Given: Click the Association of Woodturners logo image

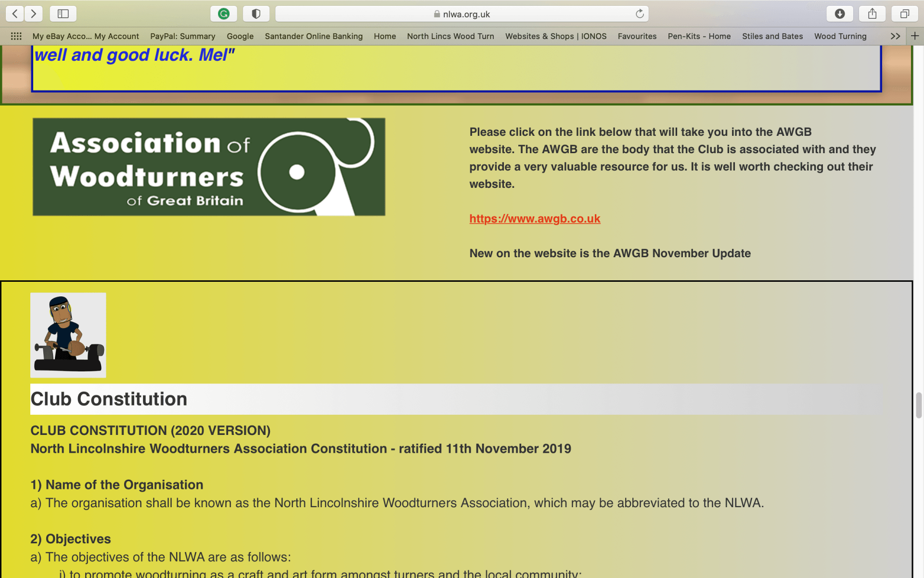Looking at the screenshot, I should (x=209, y=167).
